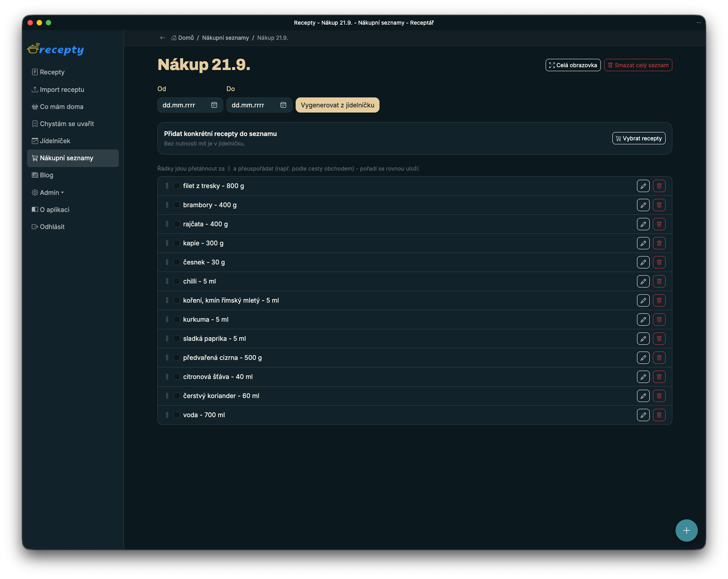Mark předvařená cizrna as bought
The height and width of the screenshot is (579, 728).
[177, 358]
